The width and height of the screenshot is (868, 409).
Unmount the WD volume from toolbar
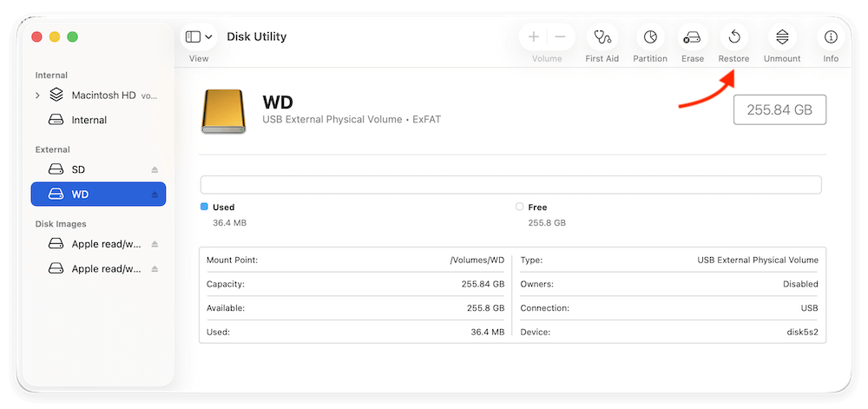(x=781, y=37)
